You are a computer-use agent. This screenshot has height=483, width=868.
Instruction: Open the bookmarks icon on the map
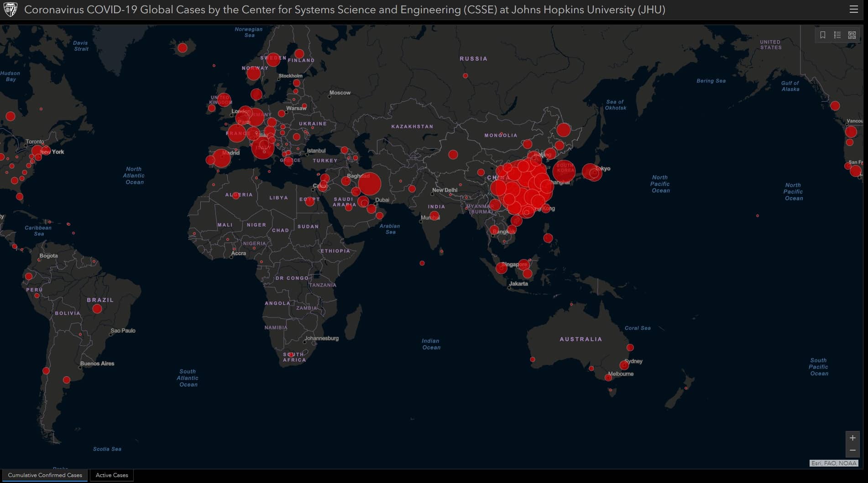[x=823, y=35]
